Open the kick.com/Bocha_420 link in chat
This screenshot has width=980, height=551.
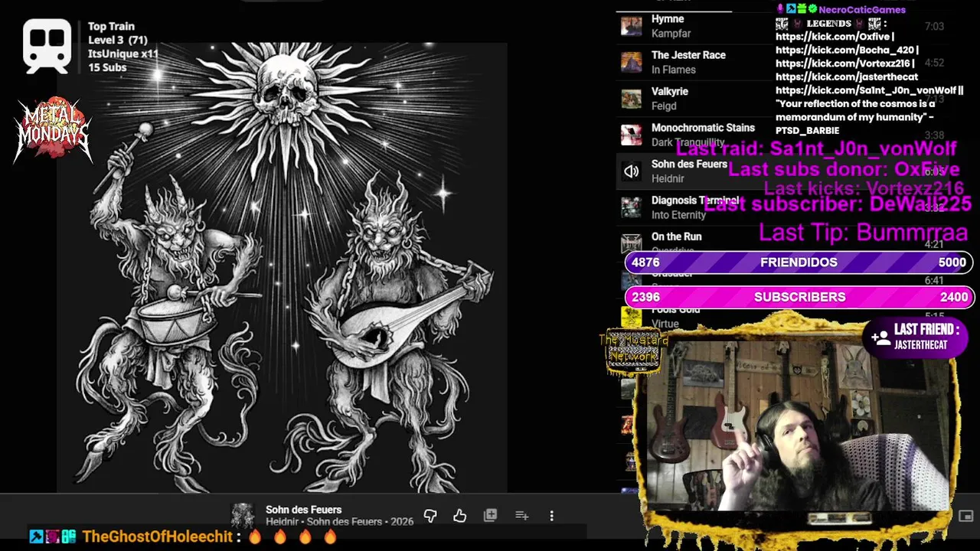point(845,51)
